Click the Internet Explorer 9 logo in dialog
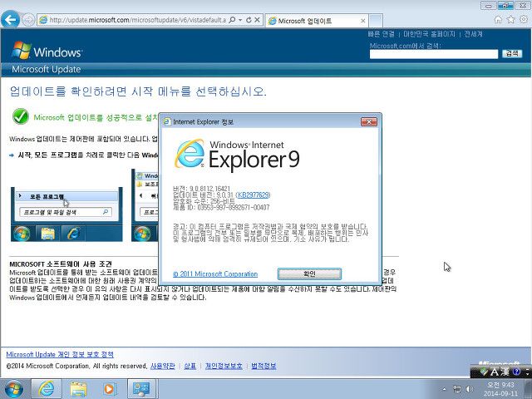 (x=237, y=155)
